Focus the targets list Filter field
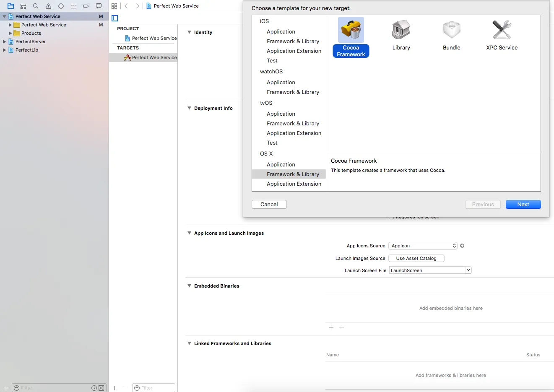Image resolution: width=554 pixels, height=392 pixels. pyautogui.click(x=153, y=388)
